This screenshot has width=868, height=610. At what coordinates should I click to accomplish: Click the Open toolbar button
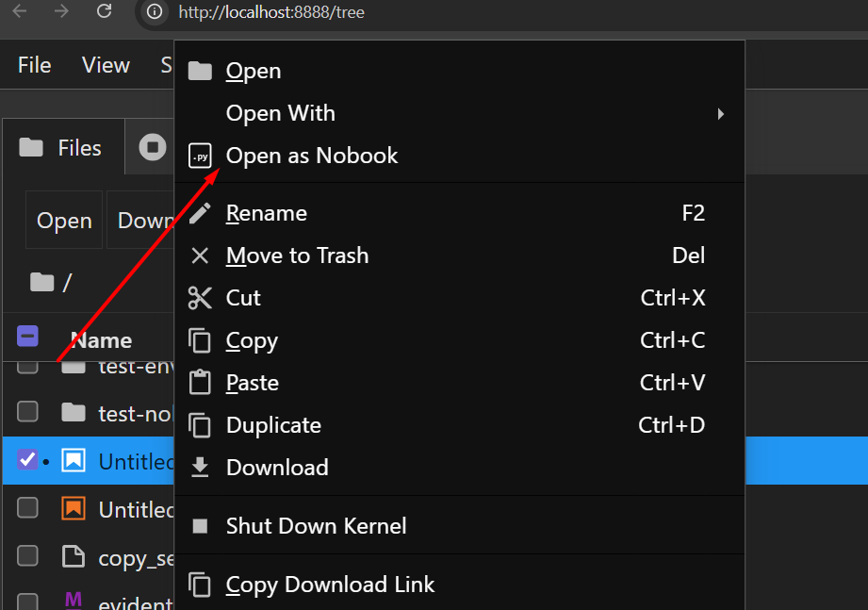coord(64,221)
